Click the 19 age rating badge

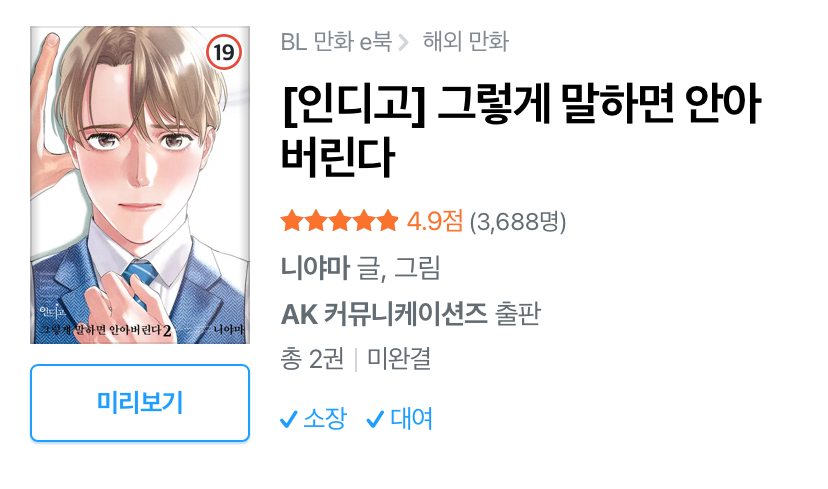tap(223, 52)
